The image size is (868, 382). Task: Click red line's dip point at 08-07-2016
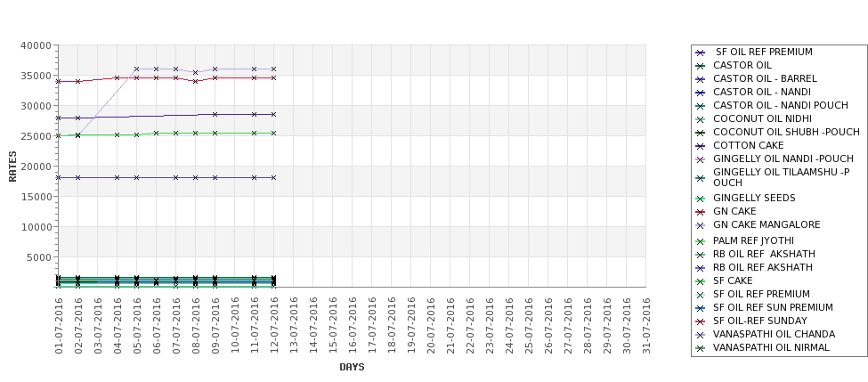(x=195, y=81)
